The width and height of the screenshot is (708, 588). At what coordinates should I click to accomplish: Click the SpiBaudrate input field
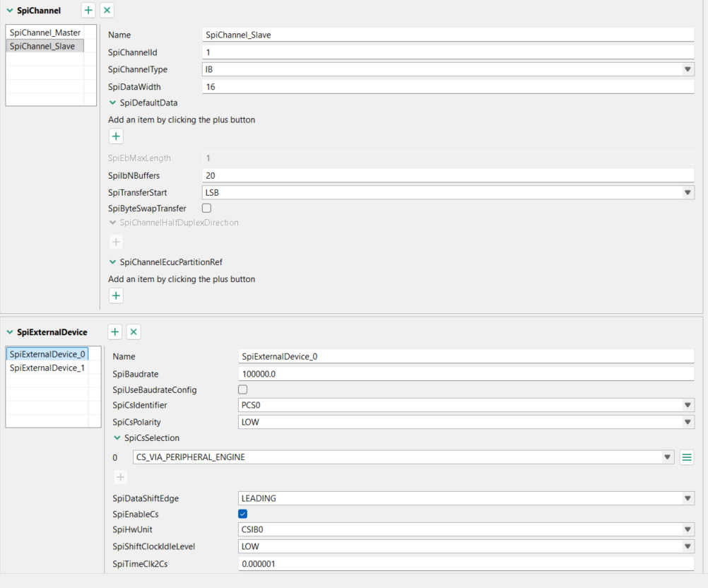click(x=466, y=374)
